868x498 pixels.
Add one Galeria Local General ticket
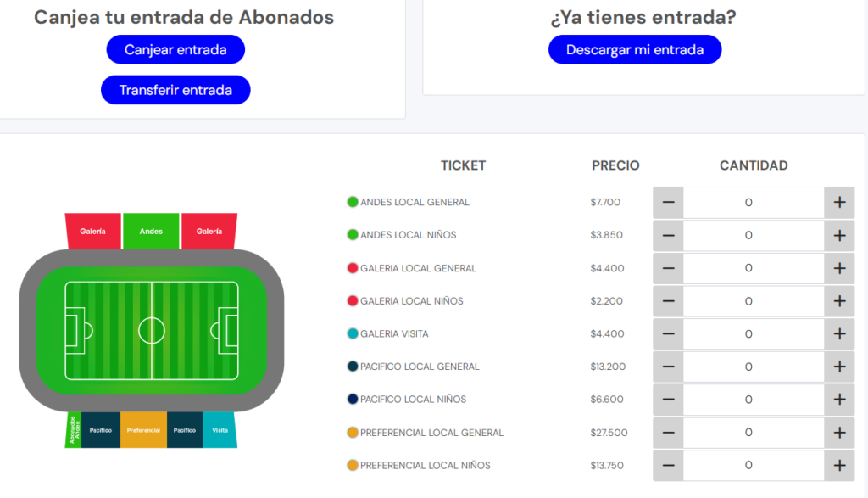click(839, 268)
